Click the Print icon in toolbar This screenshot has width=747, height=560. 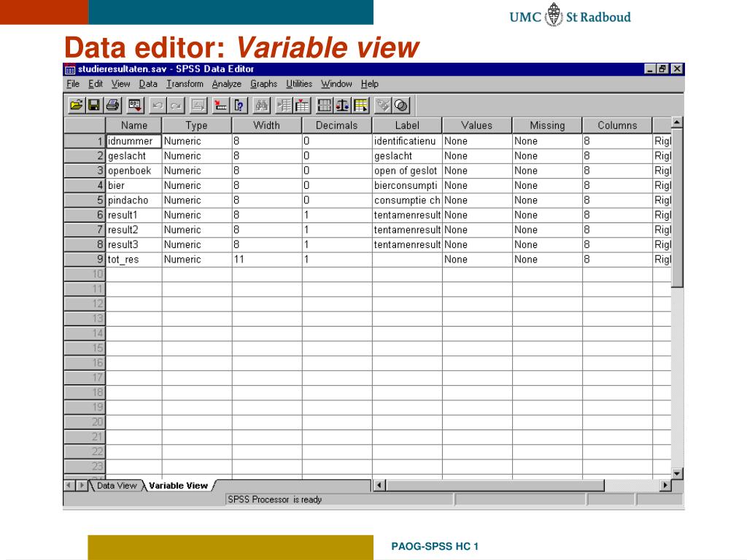(112, 105)
